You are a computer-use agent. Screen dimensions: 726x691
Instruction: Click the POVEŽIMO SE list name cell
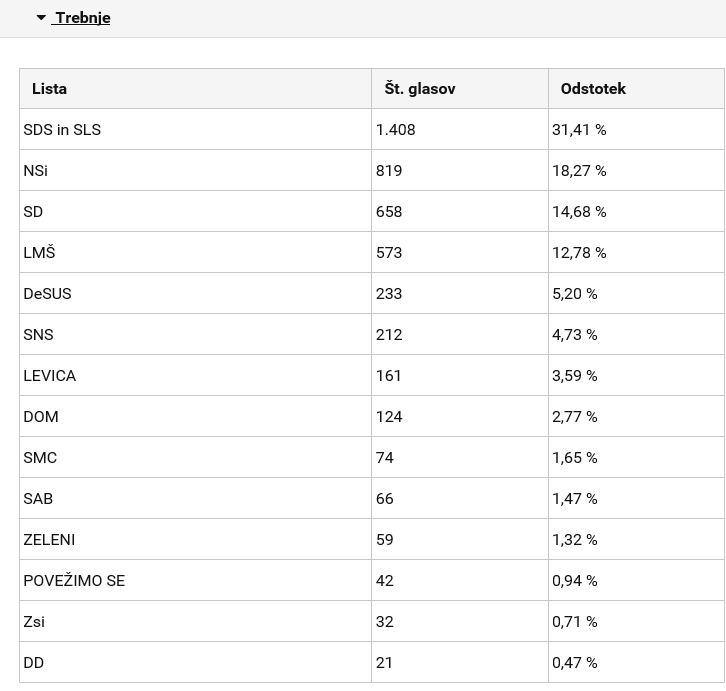(195, 580)
